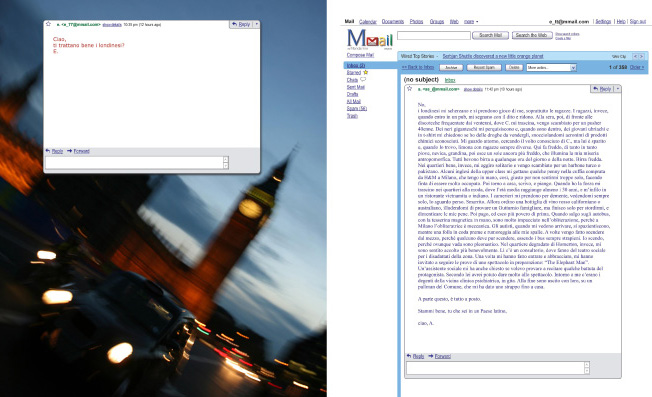Show next web clip with right arrow

point(641,56)
